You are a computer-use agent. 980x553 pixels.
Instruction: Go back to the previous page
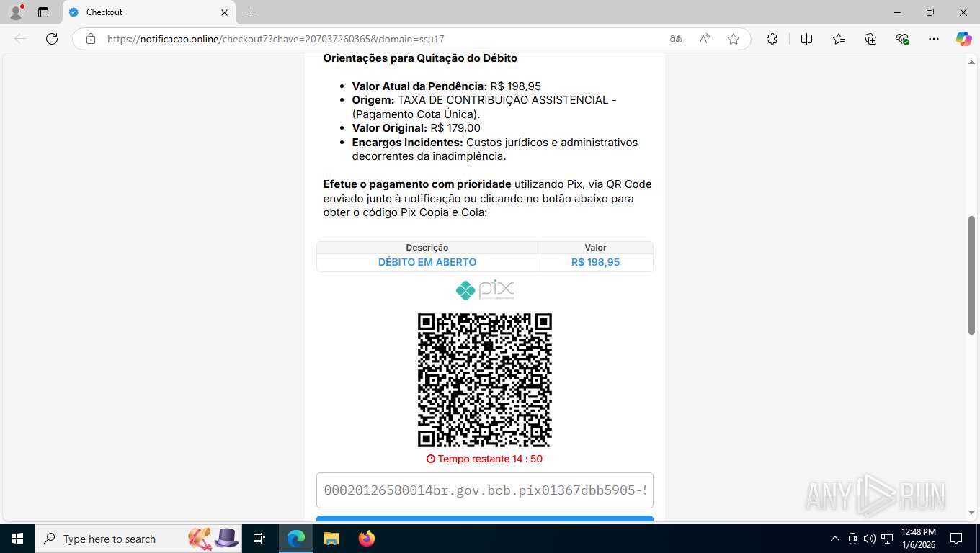pos(20,39)
